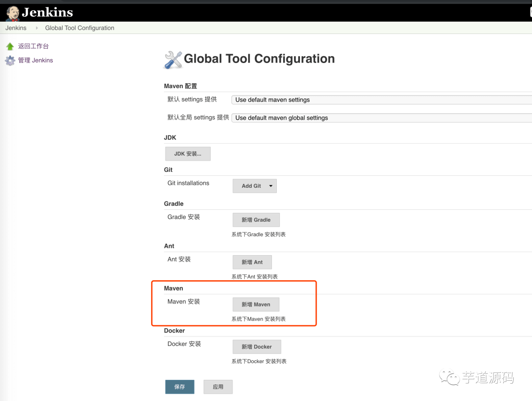The image size is (532, 401).
Task: Click the 系统下Maven 安装列表 text
Action: (259, 319)
